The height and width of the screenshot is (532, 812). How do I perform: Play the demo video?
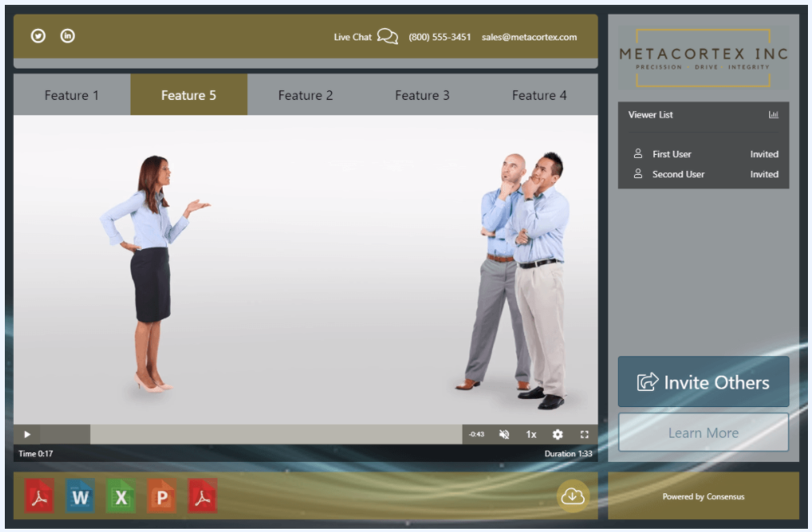(x=27, y=434)
